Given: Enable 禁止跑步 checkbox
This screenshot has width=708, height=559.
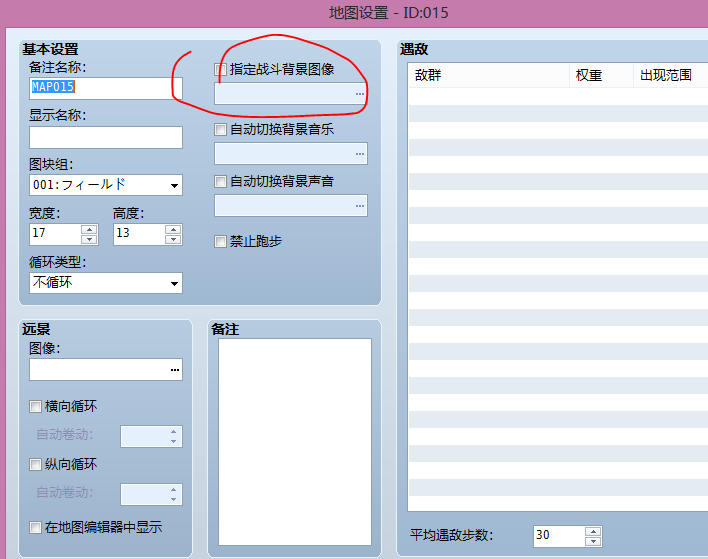Looking at the screenshot, I should click(x=220, y=242).
